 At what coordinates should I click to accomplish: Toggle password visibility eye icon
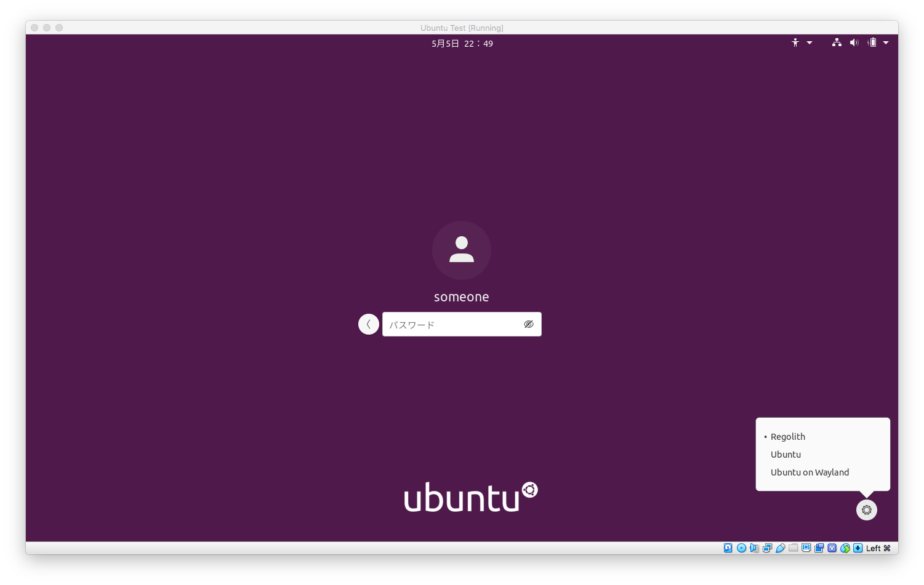pyautogui.click(x=529, y=324)
